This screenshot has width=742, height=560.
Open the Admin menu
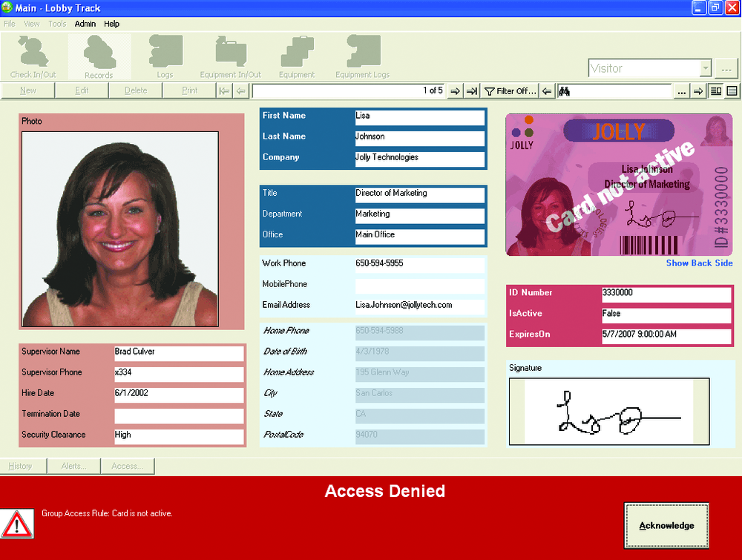click(85, 24)
